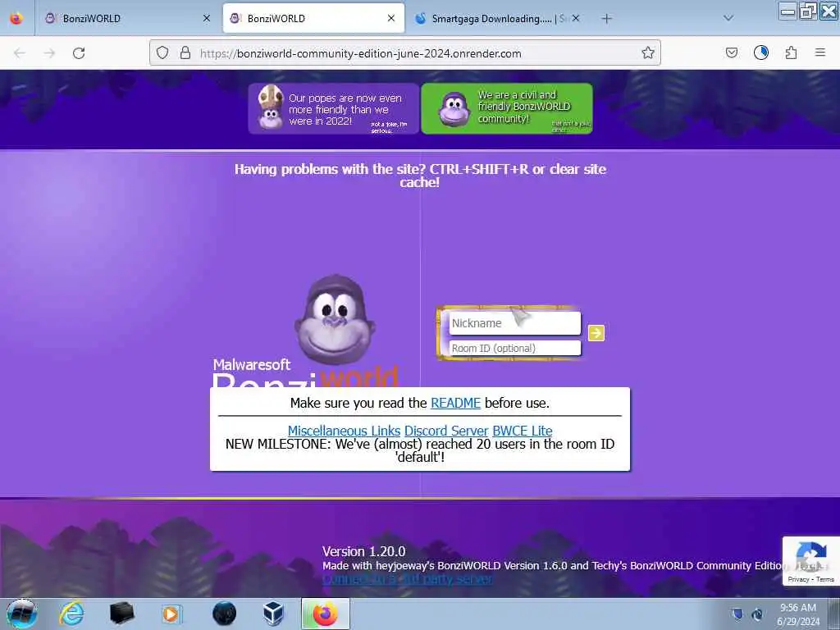Click the Bonzi gorilla logo image

pos(335,320)
